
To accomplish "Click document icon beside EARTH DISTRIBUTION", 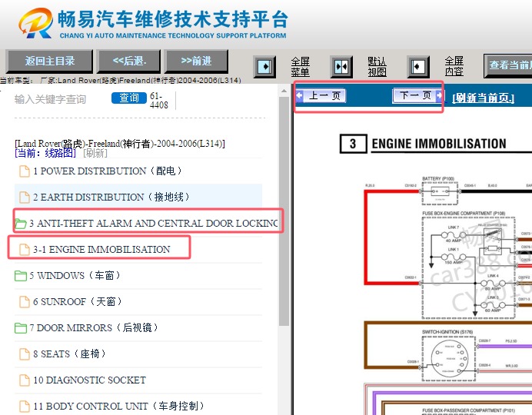I will [25, 198].
